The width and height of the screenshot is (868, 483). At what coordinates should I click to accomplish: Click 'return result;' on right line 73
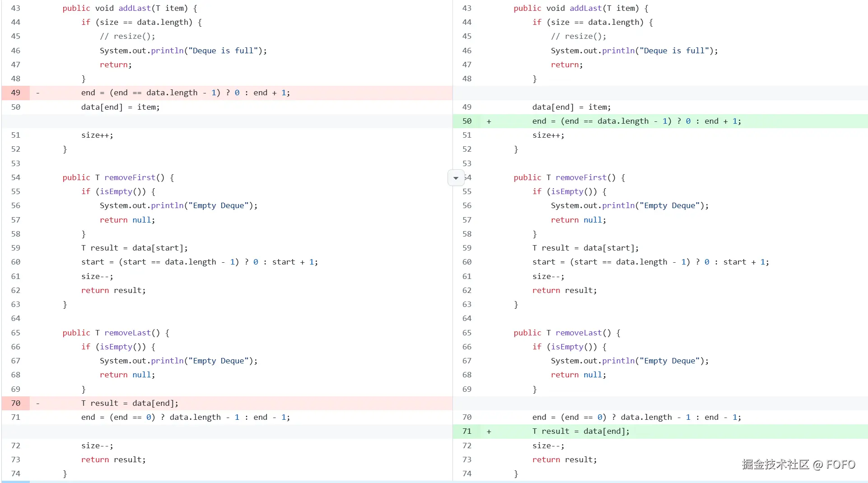point(565,460)
